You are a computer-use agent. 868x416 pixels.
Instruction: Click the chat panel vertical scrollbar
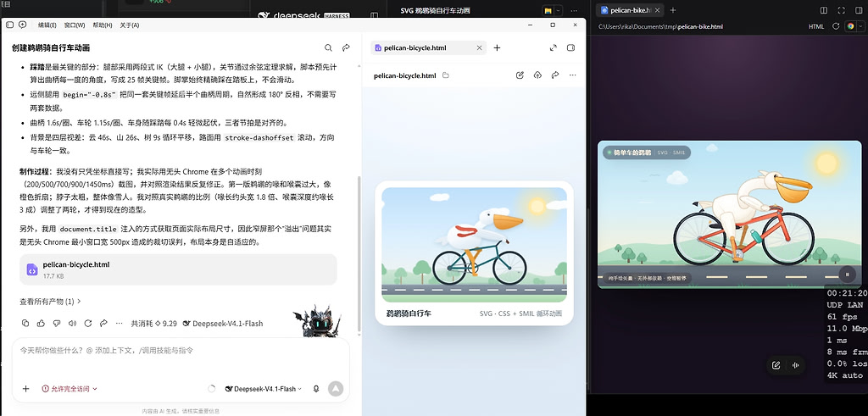pos(359,254)
